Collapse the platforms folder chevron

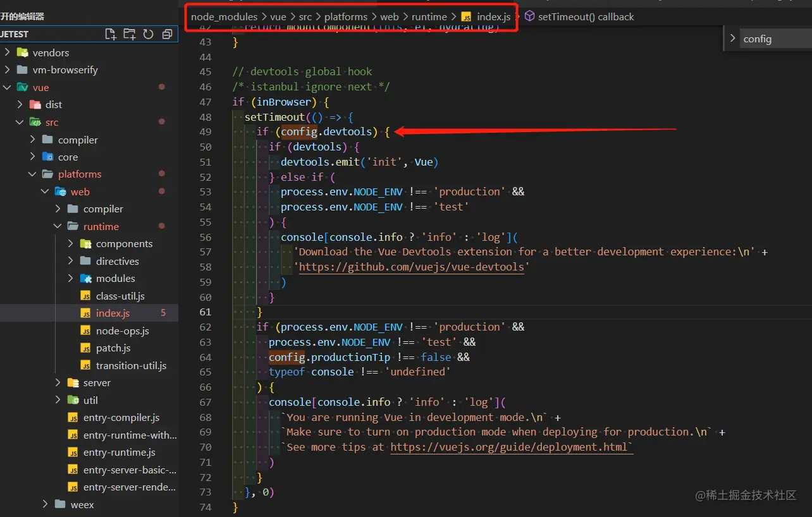pyautogui.click(x=33, y=174)
